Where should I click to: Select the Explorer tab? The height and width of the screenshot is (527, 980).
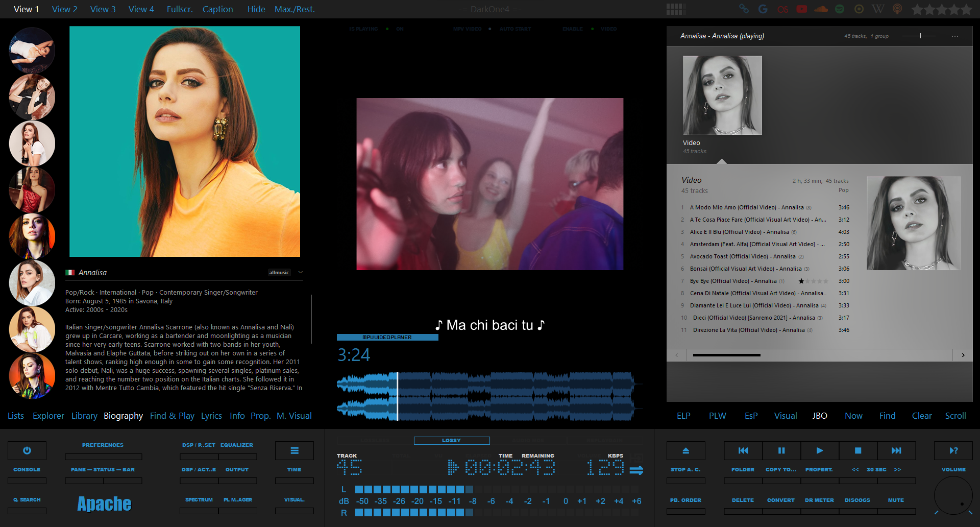(48, 416)
